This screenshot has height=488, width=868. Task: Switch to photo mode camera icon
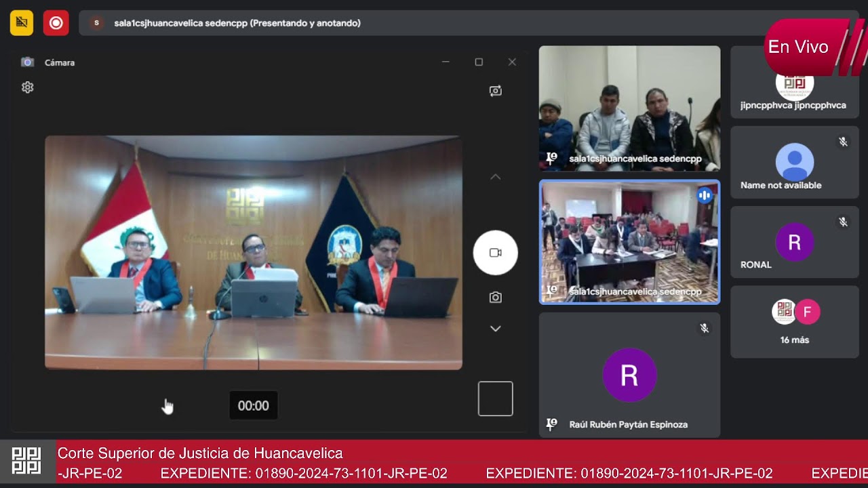496,298
